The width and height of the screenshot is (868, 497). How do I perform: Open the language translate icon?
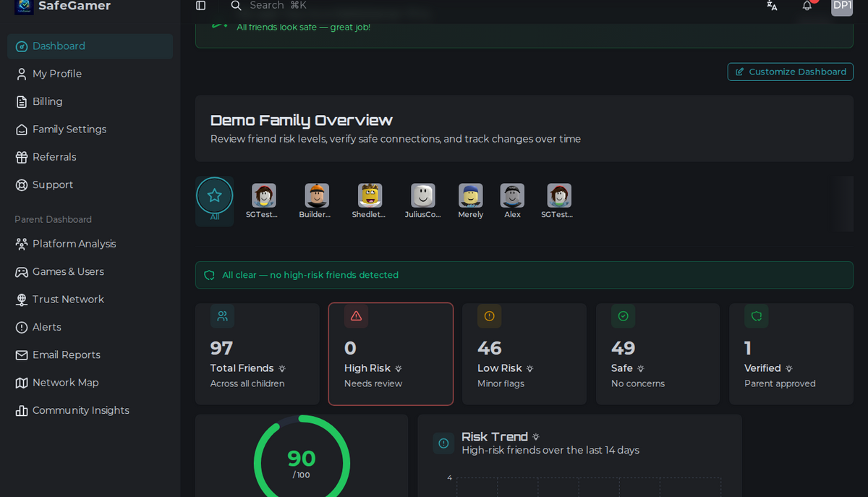(x=772, y=6)
